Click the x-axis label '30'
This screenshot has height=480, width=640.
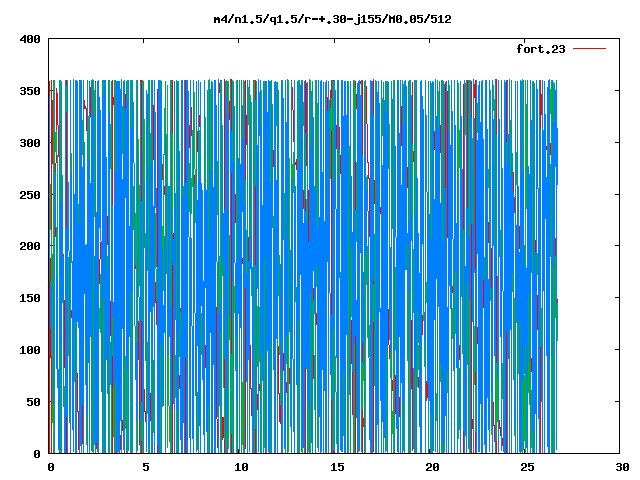(x=622, y=467)
